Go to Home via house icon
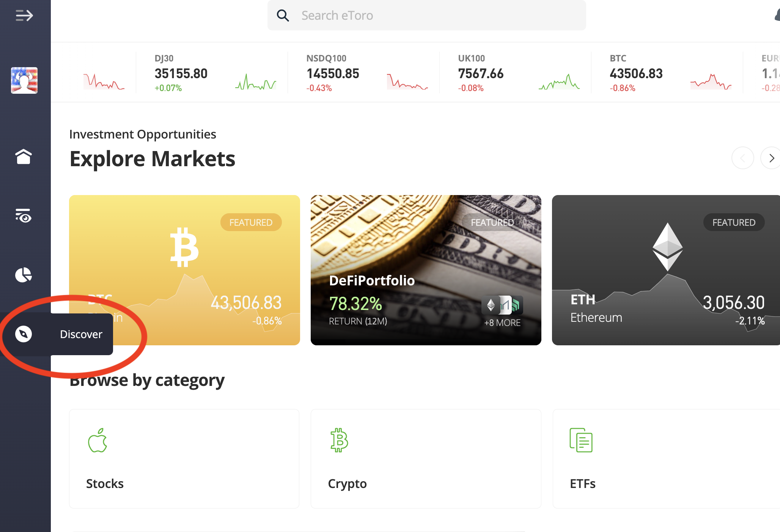The height and width of the screenshot is (532, 780). [x=24, y=156]
